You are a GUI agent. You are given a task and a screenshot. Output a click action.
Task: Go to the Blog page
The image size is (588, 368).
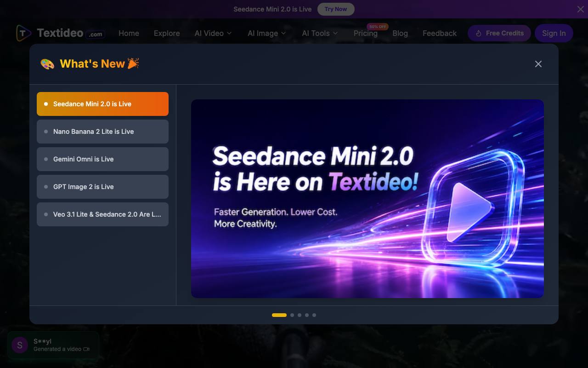click(x=400, y=33)
